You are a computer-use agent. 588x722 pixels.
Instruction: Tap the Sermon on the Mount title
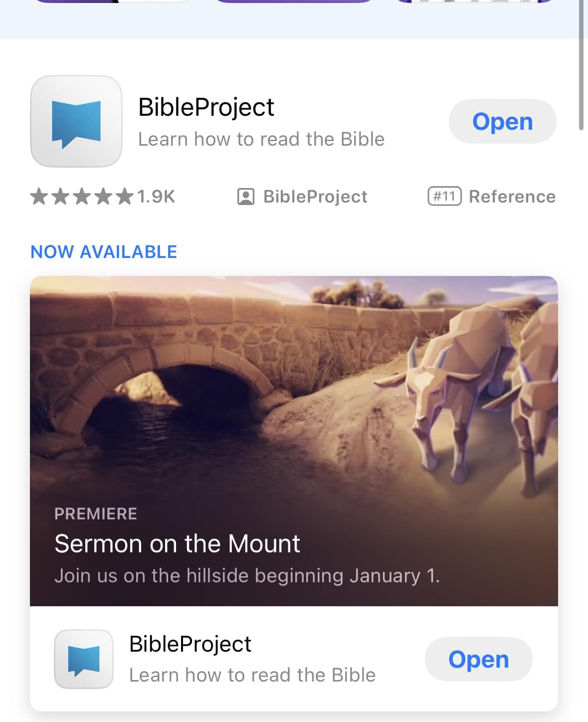177,543
